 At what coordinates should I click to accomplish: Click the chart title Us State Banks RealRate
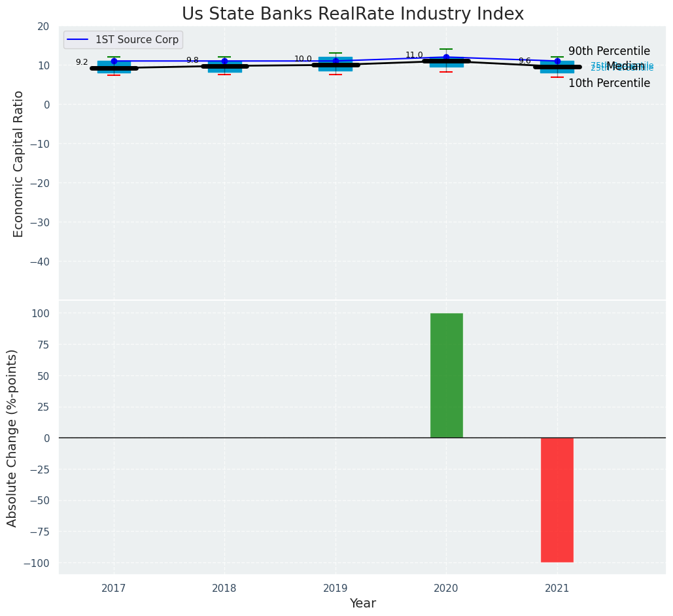(353, 14)
